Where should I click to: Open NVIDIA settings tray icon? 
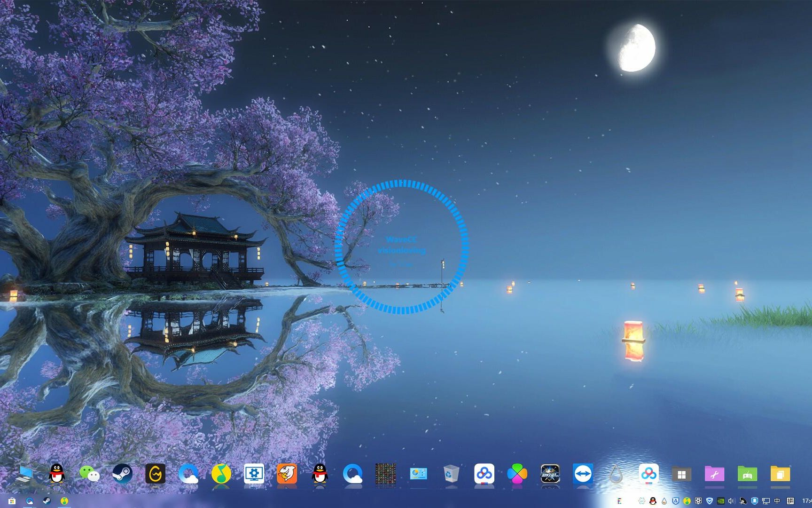[721, 501]
